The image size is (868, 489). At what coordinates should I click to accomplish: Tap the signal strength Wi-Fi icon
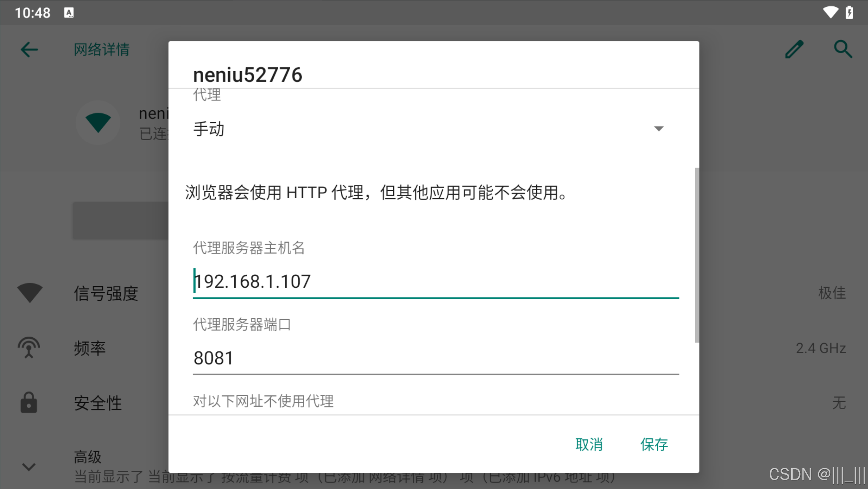click(30, 293)
